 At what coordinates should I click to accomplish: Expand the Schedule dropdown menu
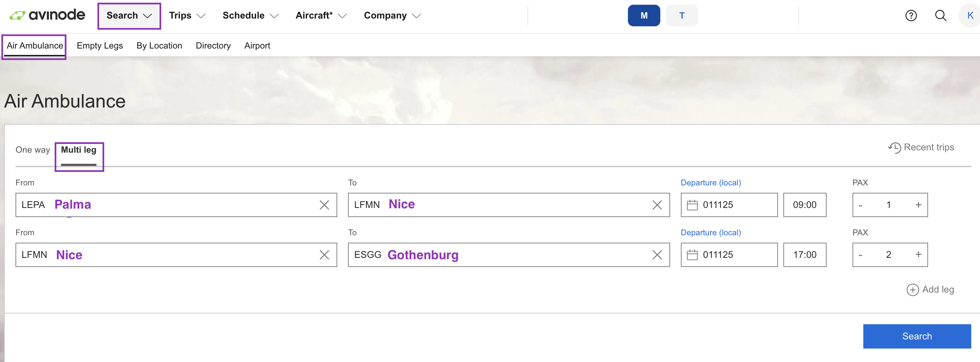point(250,16)
